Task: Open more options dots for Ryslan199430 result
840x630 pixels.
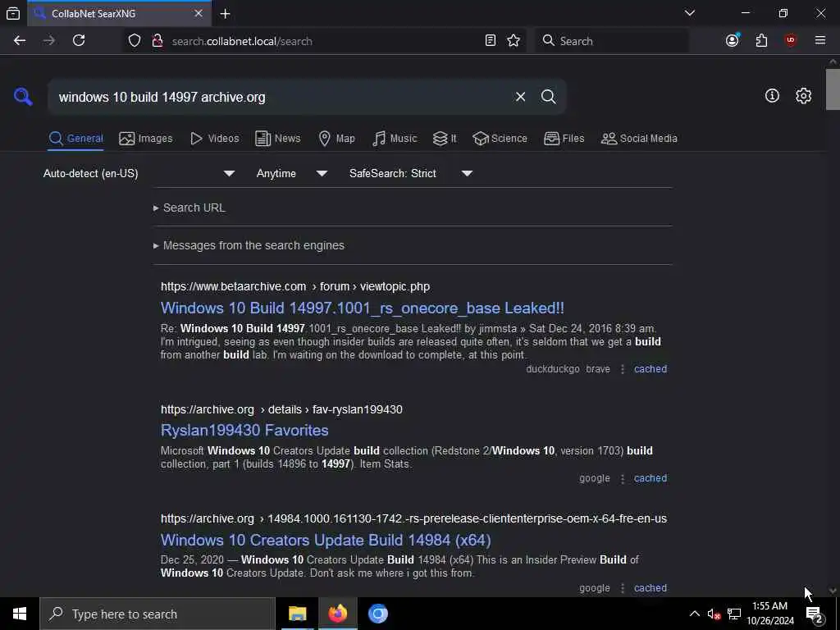Action: click(x=623, y=478)
